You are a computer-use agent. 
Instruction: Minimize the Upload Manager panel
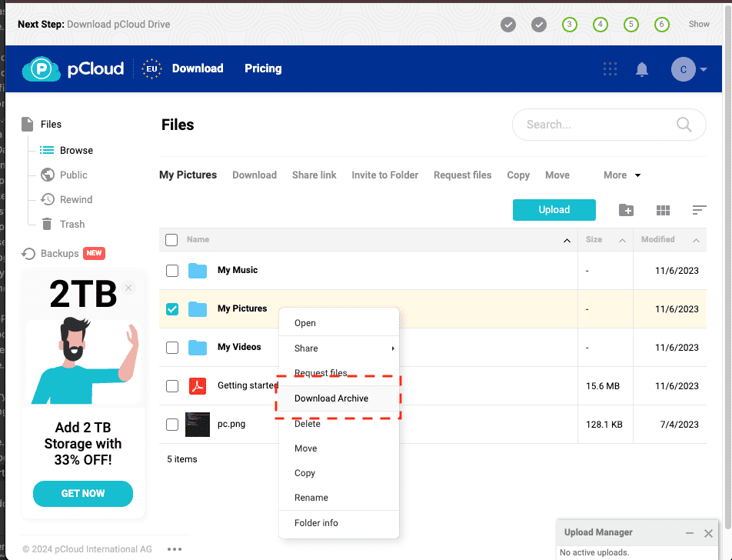click(690, 533)
